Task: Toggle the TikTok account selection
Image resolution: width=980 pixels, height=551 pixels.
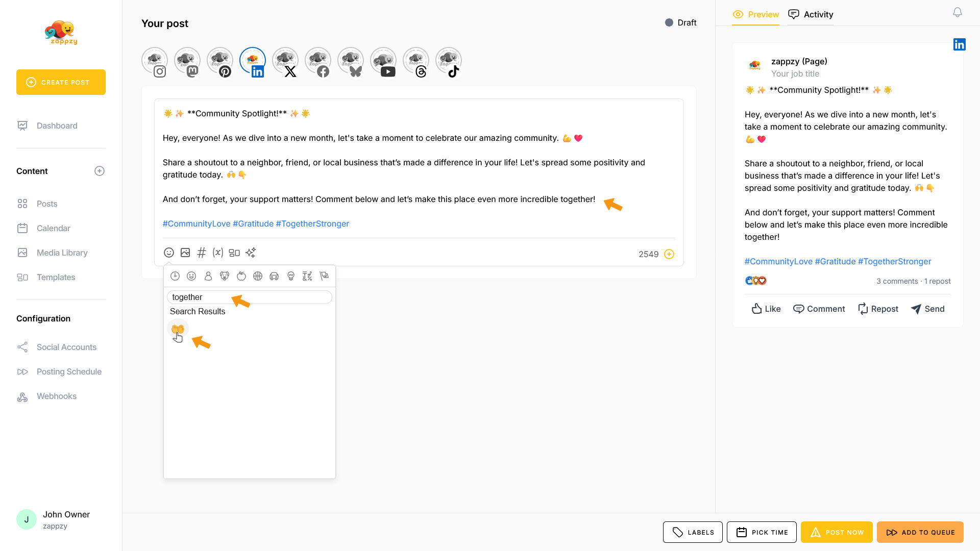Action: [x=449, y=62]
